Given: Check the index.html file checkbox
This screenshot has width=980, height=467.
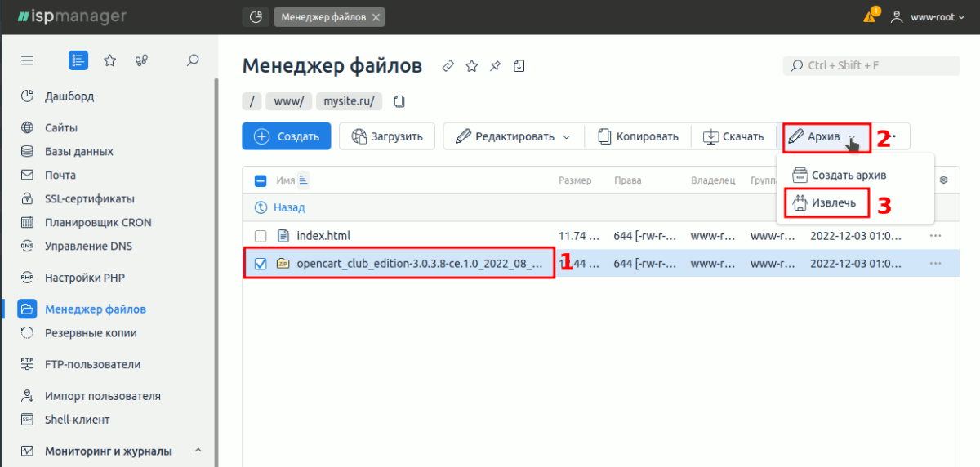Looking at the screenshot, I should pos(261,236).
